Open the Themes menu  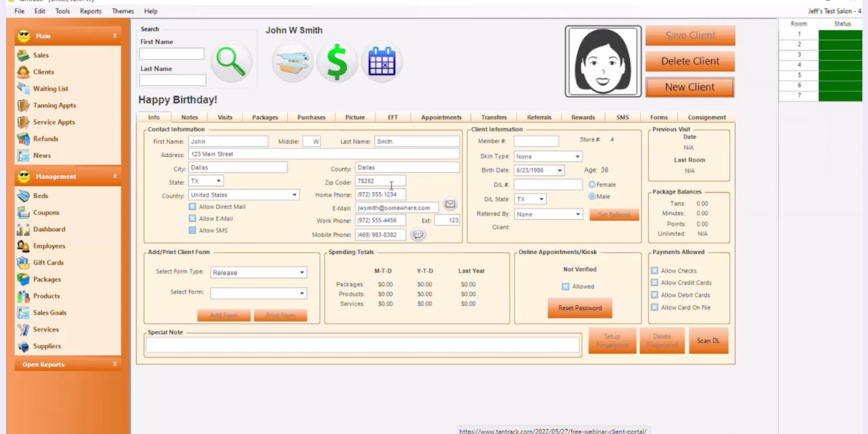tap(123, 11)
